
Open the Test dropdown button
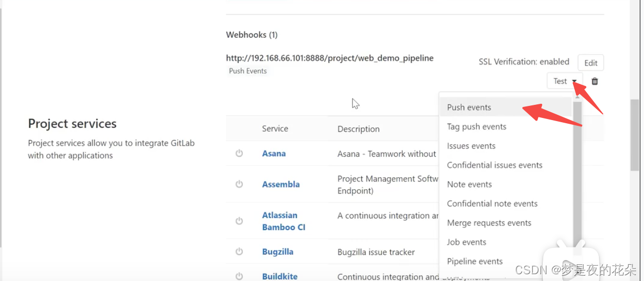tap(565, 81)
